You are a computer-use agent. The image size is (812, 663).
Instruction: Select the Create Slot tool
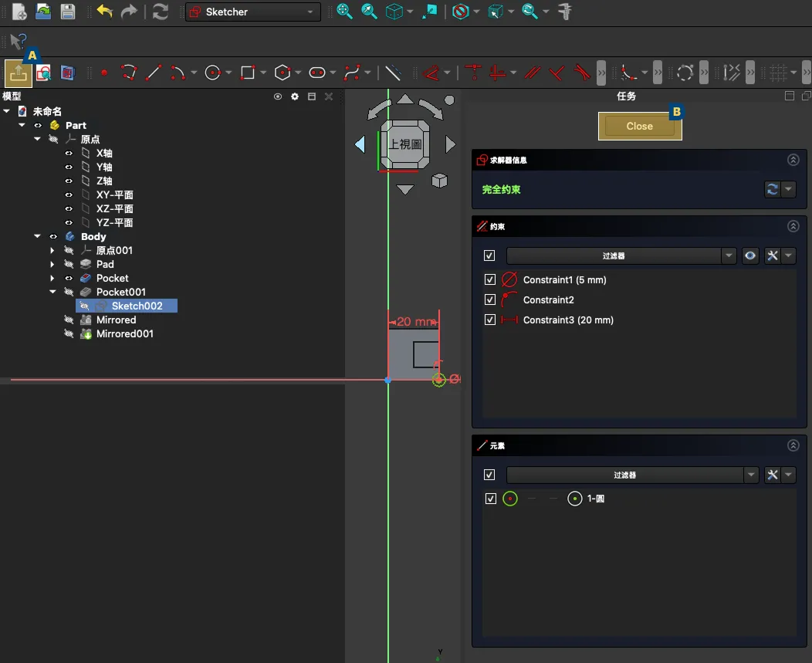317,73
